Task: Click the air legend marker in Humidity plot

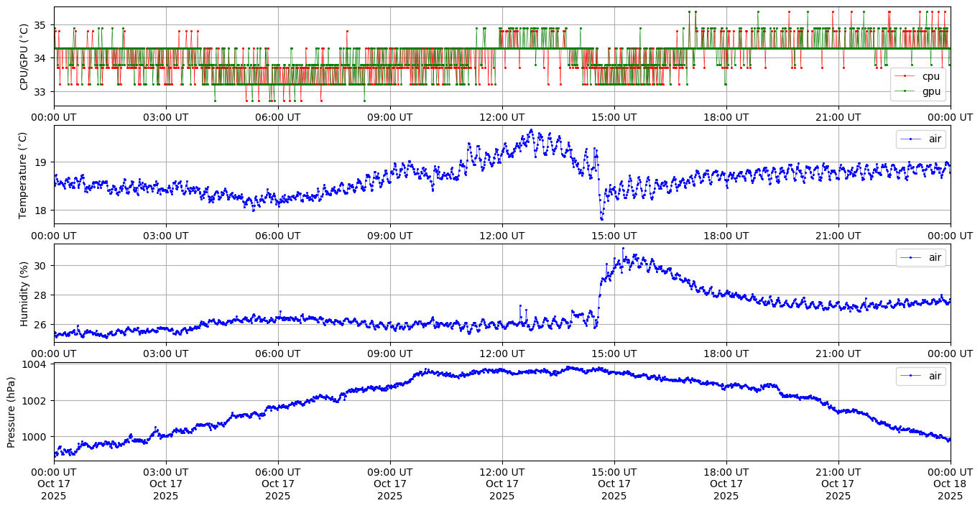Action: coord(910,257)
